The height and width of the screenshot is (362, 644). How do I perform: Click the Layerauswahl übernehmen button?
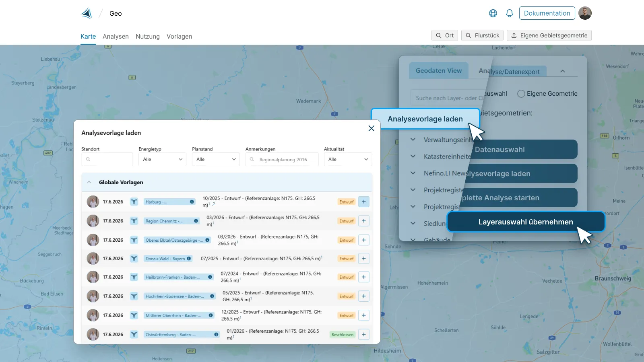[526, 222]
